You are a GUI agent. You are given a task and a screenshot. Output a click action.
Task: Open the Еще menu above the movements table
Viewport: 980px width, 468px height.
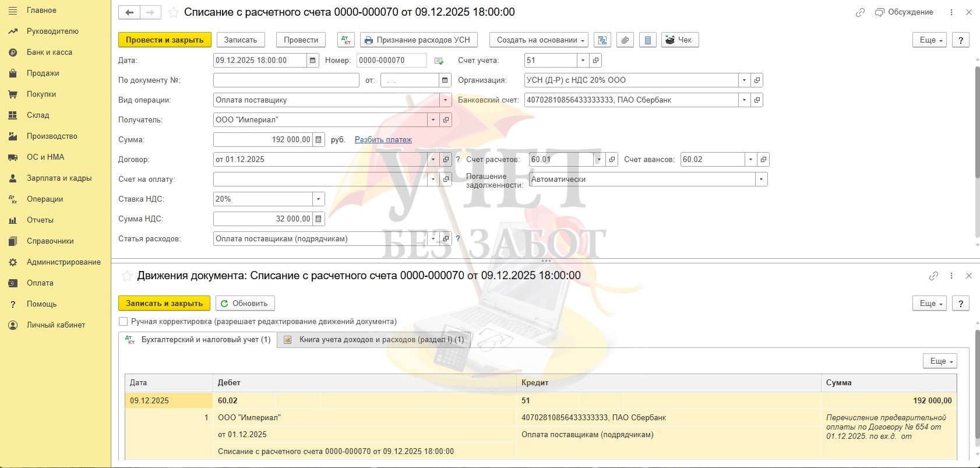(940, 361)
